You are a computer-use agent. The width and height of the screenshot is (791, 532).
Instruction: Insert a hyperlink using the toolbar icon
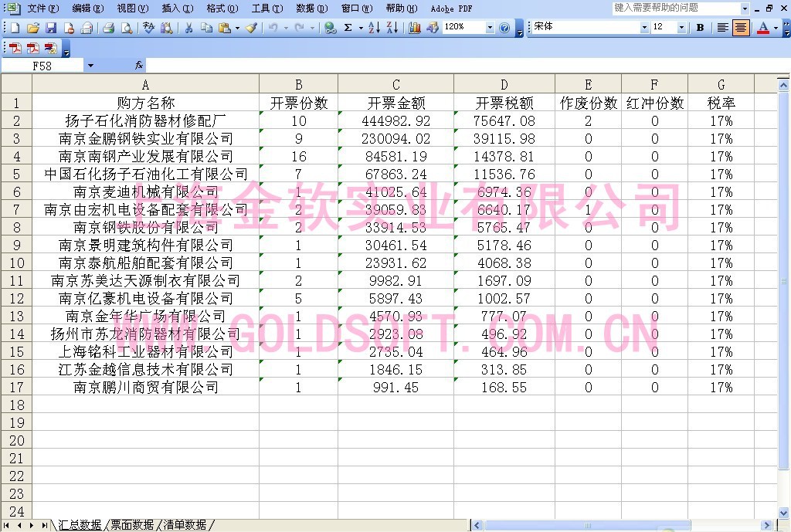coord(329,27)
